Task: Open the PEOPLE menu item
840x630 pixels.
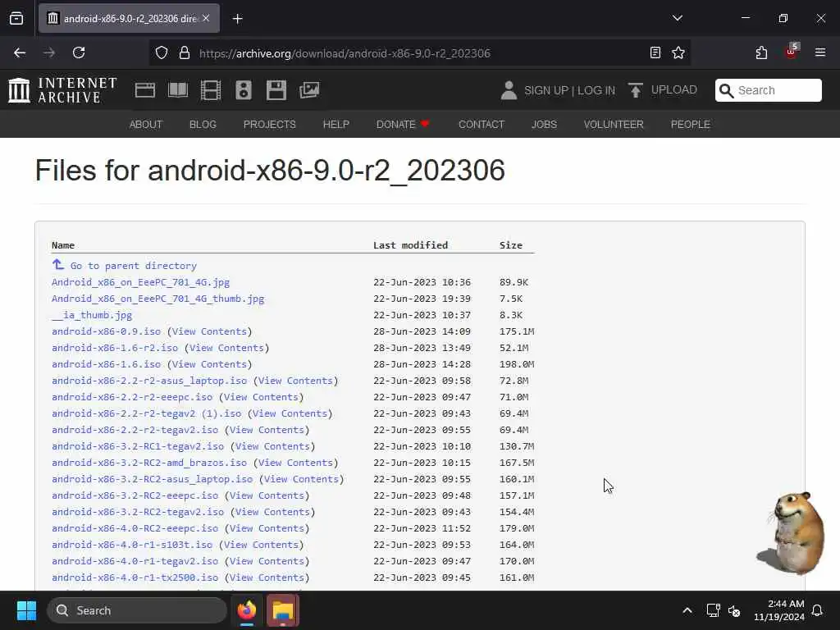Action: click(691, 125)
